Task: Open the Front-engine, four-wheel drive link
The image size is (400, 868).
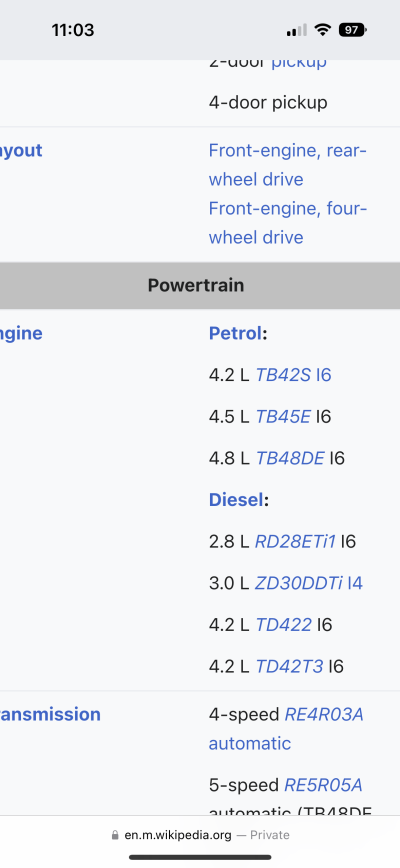Action: (x=287, y=223)
